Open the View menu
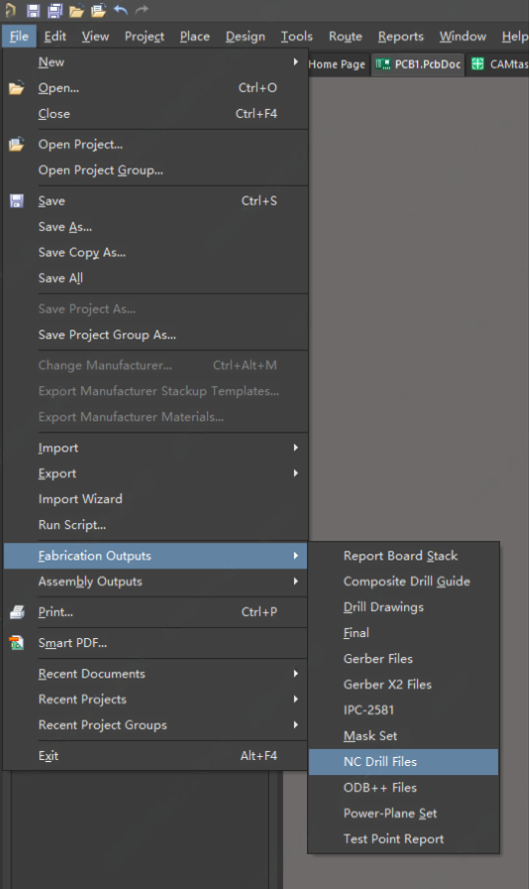 (x=95, y=36)
